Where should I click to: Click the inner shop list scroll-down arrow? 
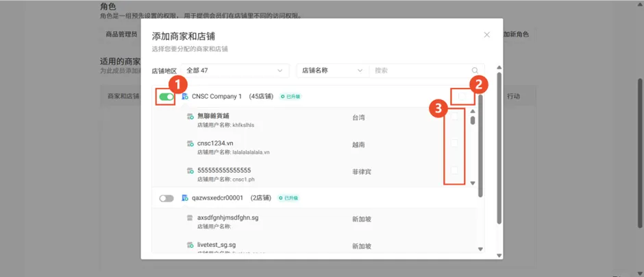(472, 183)
